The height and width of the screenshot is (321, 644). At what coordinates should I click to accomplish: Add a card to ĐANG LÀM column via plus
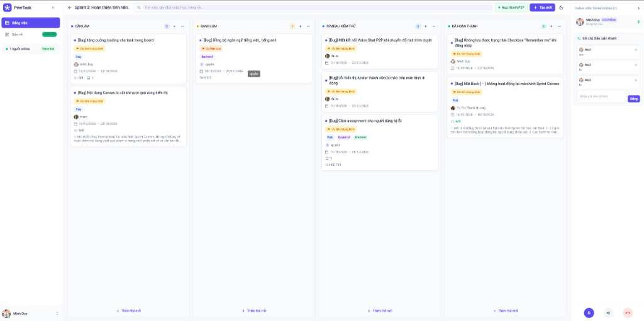pyautogui.click(x=300, y=26)
